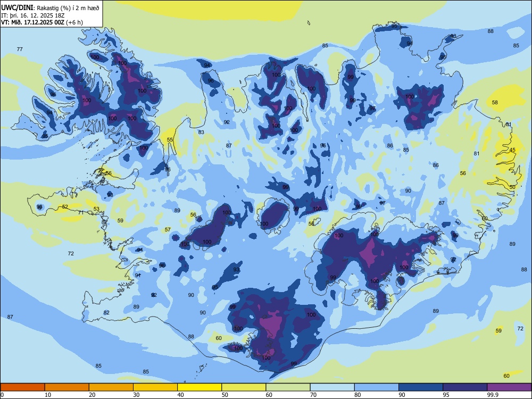The width and height of the screenshot is (532, 399).
Task: Click the '53' humidity value on the map
Action: [x=96, y=209]
